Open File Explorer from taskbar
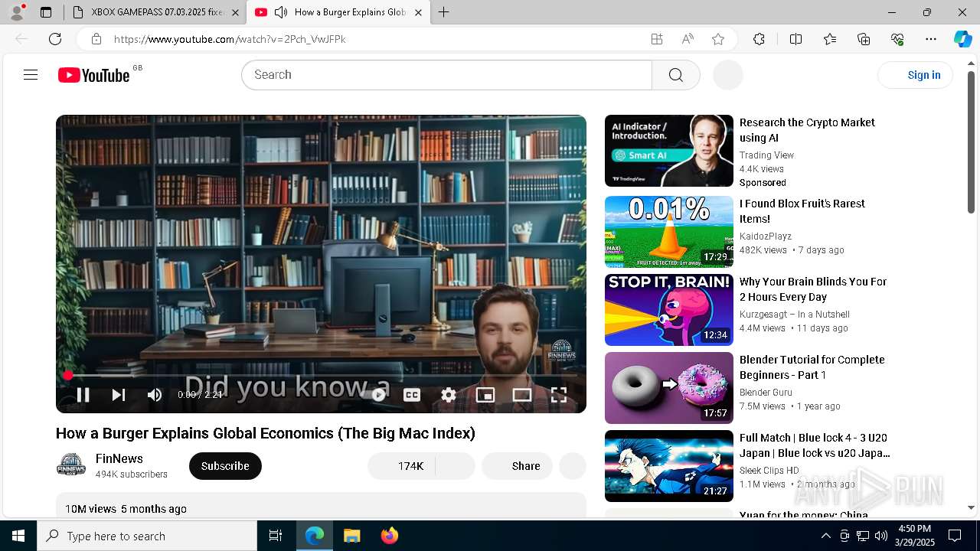The image size is (980, 551). [x=351, y=536]
